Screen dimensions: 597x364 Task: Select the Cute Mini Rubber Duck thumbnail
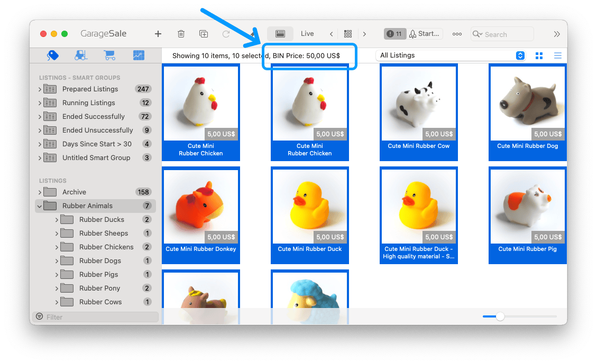309,215
